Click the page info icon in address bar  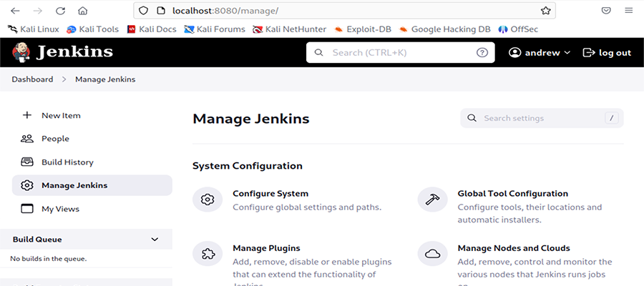[162, 11]
